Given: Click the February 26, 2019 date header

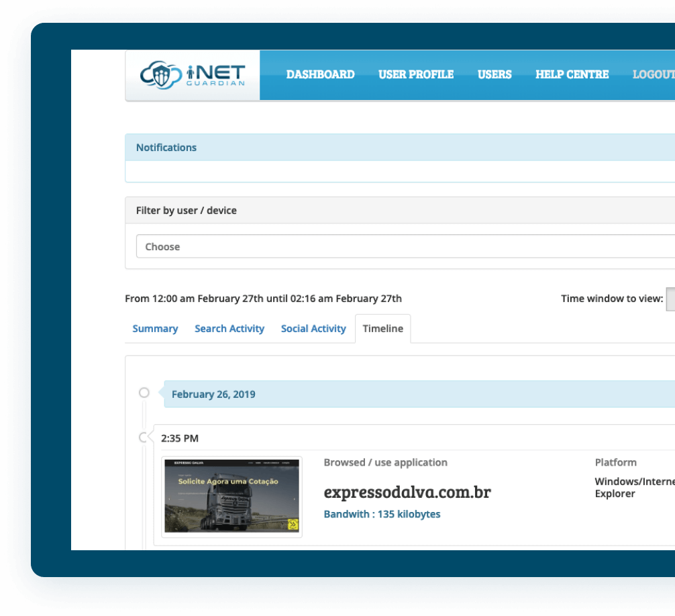Looking at the screenshot, I should [x=419, y=395].
